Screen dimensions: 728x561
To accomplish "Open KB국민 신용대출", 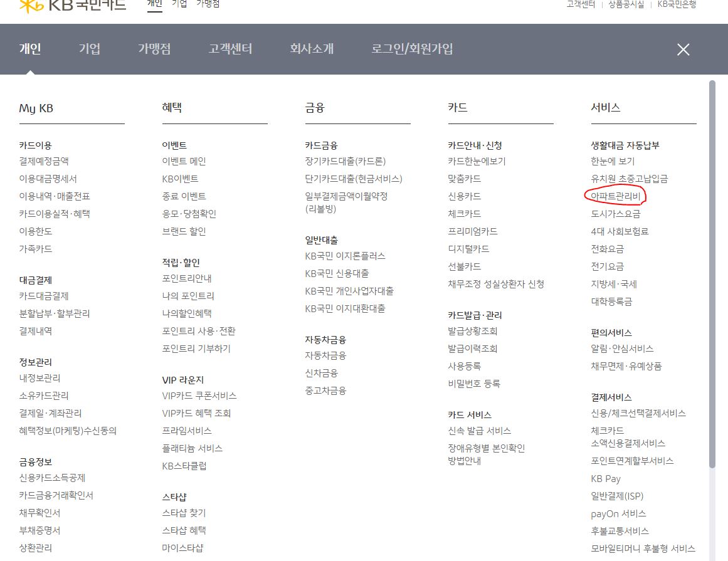I will pyautogui.click(x=337, y=274).
